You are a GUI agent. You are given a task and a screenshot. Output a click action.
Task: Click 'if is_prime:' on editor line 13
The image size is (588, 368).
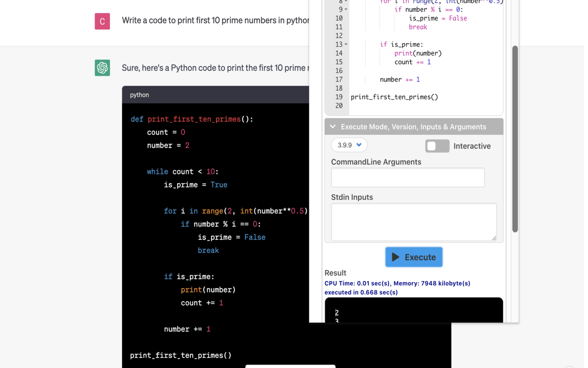(401, 45)
